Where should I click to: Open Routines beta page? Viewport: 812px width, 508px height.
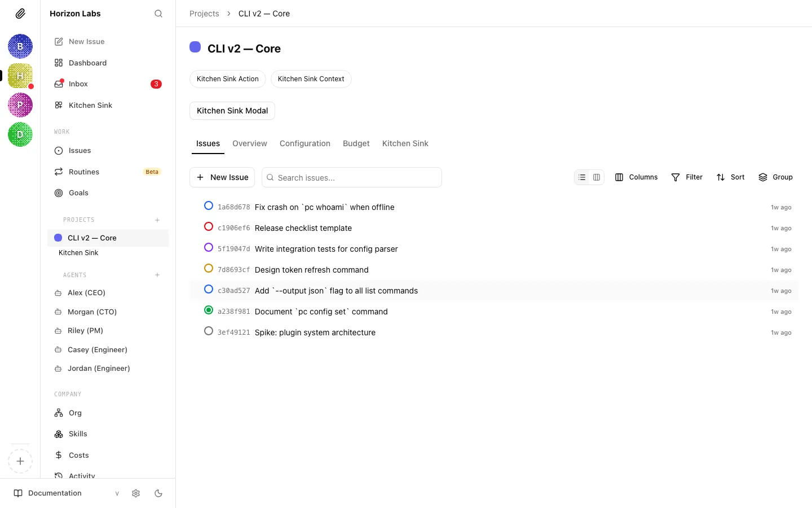pos(108,172)
